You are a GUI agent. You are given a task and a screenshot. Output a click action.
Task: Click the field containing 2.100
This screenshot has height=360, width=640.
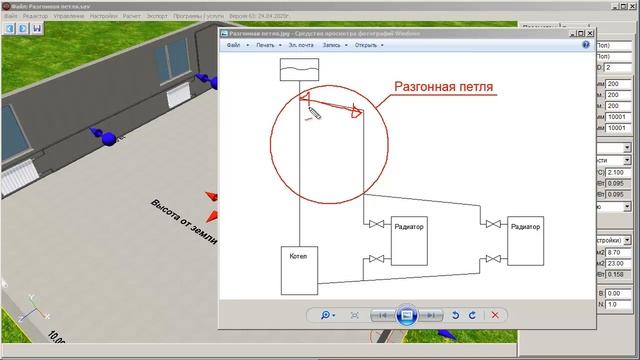pos(618,172)
